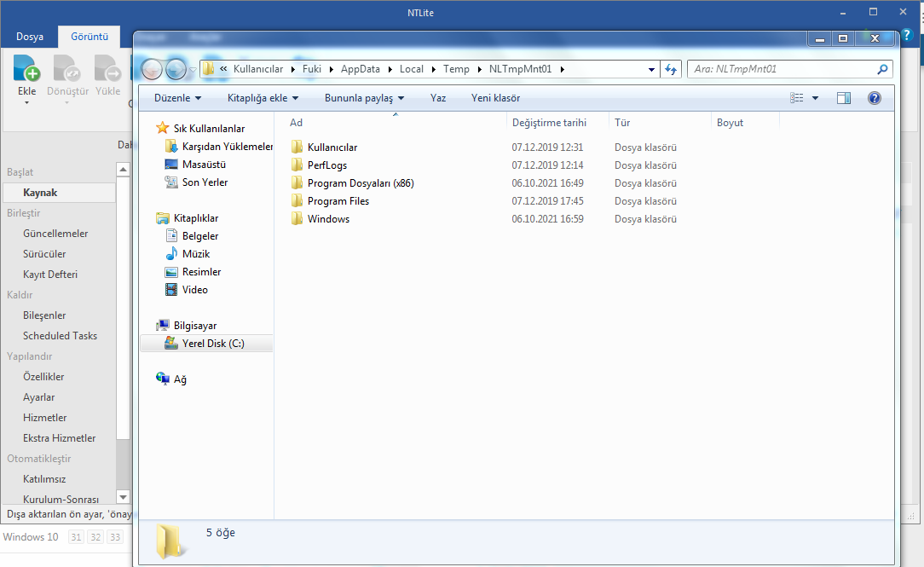Click the Yerel Disk (C:) drive icon
Viewport: 924px width, 567px height.
(x=170, y=343)
